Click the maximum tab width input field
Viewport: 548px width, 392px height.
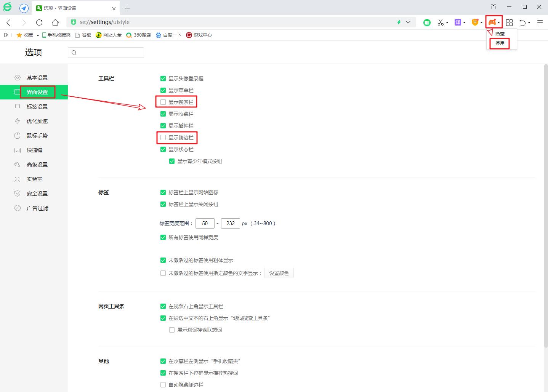pos(230,223)
